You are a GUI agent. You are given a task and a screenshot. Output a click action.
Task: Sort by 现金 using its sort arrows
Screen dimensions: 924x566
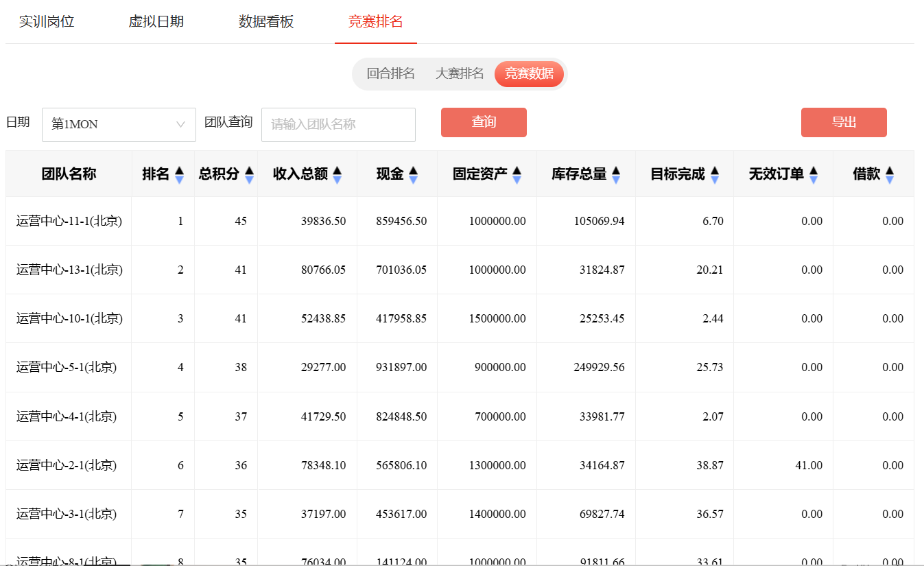413,175
